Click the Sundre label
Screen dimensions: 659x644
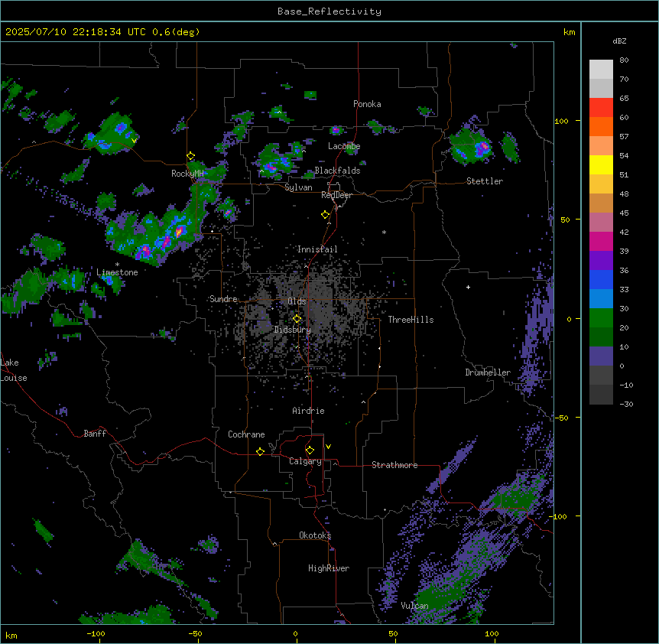coord(223,299)
